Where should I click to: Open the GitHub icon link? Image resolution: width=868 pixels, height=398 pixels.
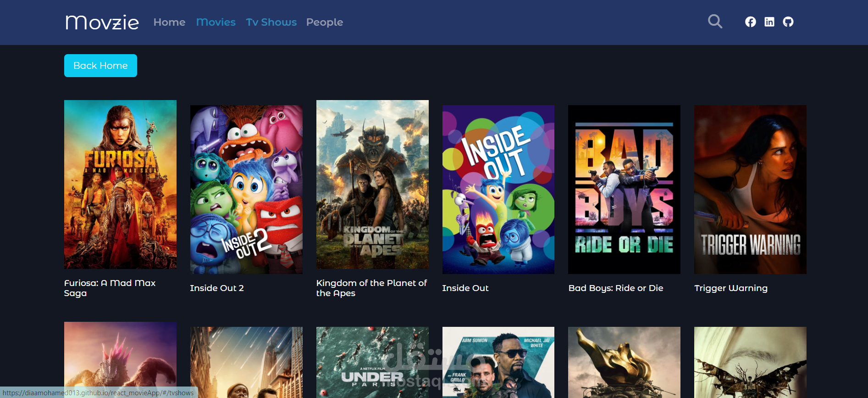click(788, 22)
